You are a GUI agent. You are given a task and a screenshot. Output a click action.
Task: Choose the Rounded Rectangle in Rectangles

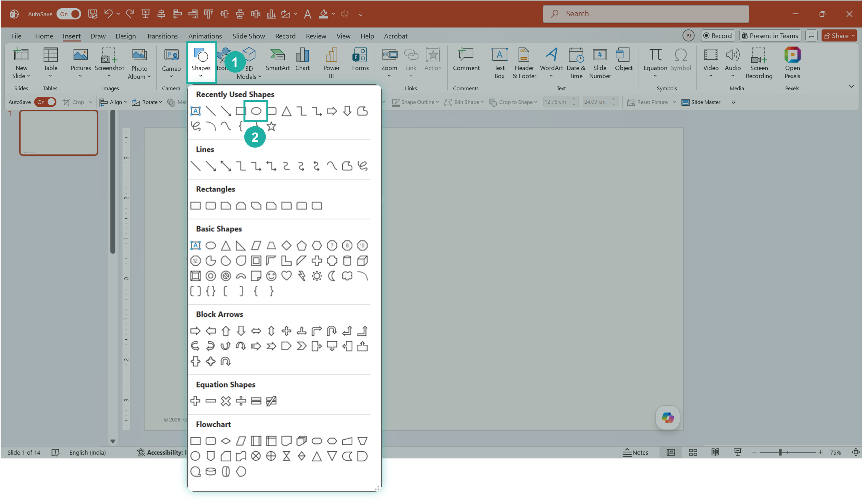click(211, 205)
